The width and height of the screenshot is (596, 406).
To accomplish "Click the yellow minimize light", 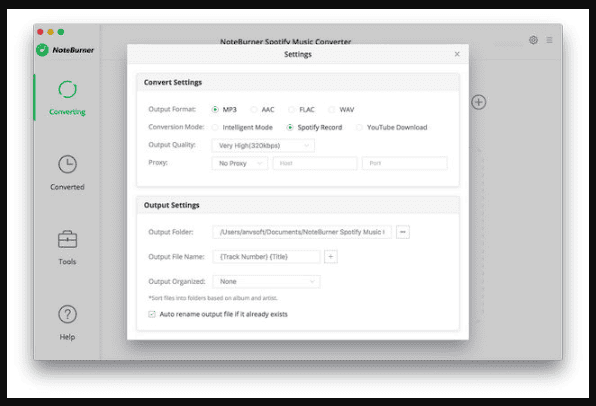I will pos(51,32).
